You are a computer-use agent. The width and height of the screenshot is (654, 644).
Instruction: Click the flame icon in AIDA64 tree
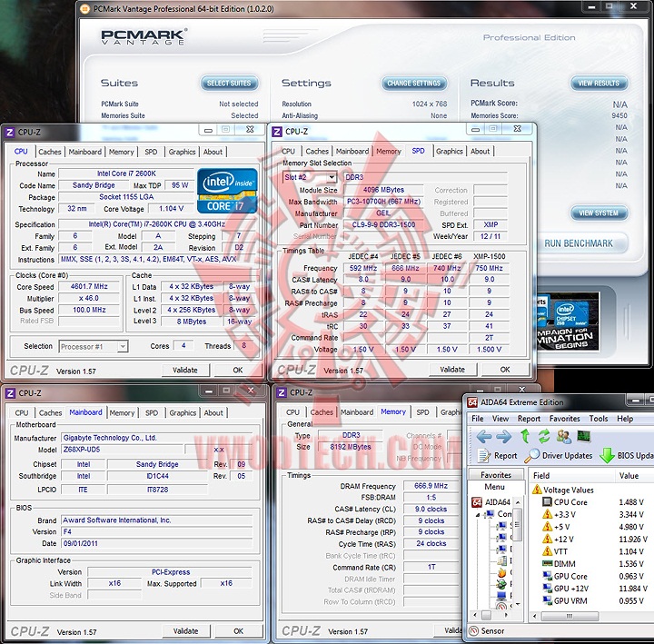pyautogui.click(x=501, y=572)
